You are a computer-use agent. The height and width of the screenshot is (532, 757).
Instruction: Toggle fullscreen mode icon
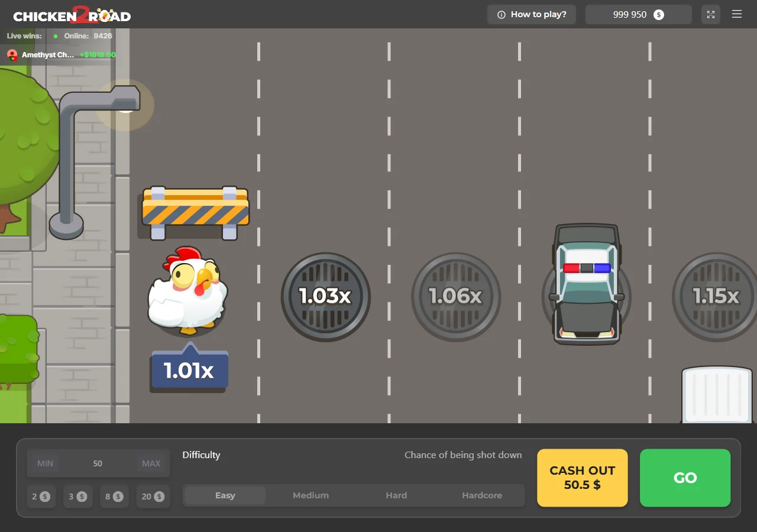(711, 14)
